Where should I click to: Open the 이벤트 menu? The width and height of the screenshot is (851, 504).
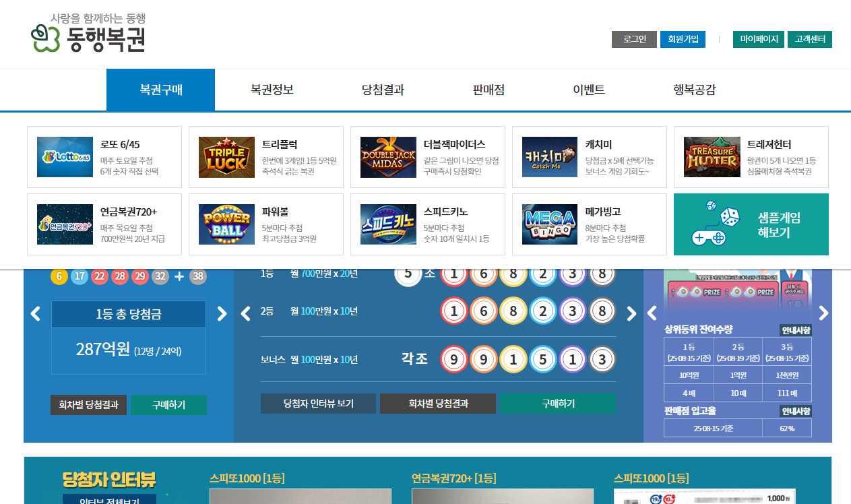click(x=589, y=90)
